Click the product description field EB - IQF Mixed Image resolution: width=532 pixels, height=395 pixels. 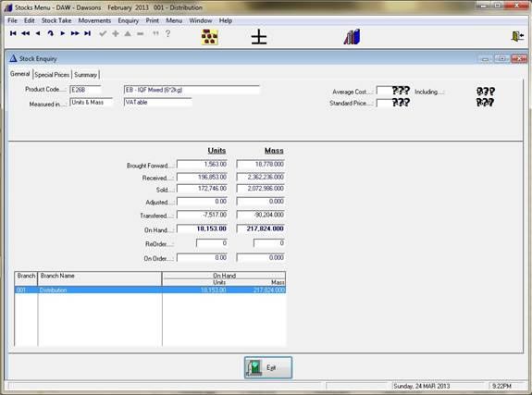tap(192, 90)
